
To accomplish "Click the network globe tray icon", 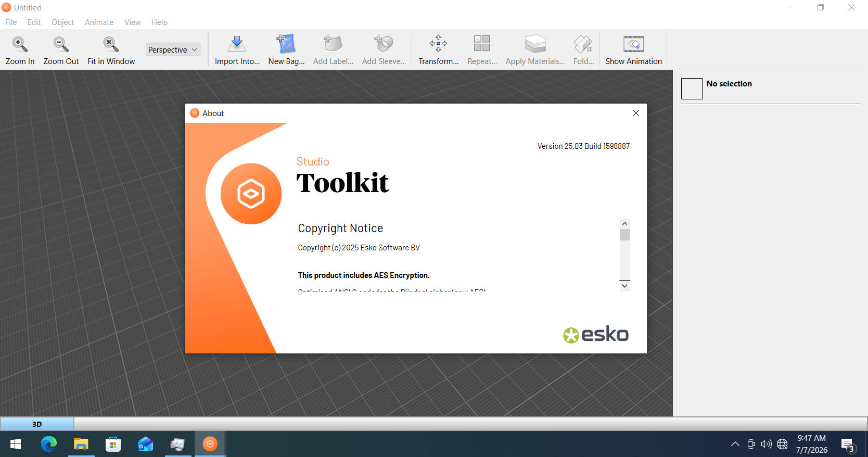I will coord(782,444).
